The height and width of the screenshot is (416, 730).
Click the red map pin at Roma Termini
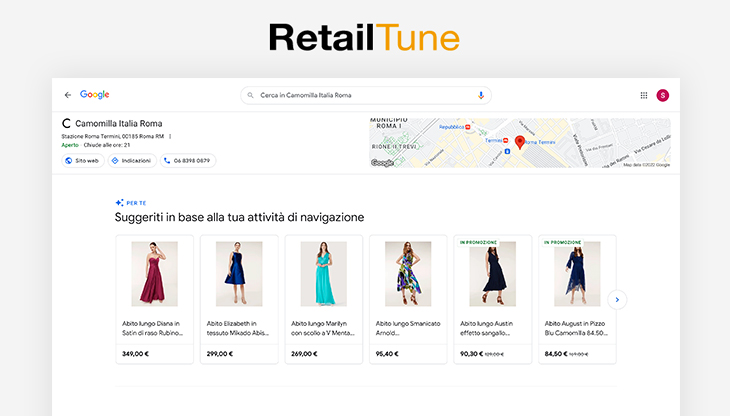point(520,142)
